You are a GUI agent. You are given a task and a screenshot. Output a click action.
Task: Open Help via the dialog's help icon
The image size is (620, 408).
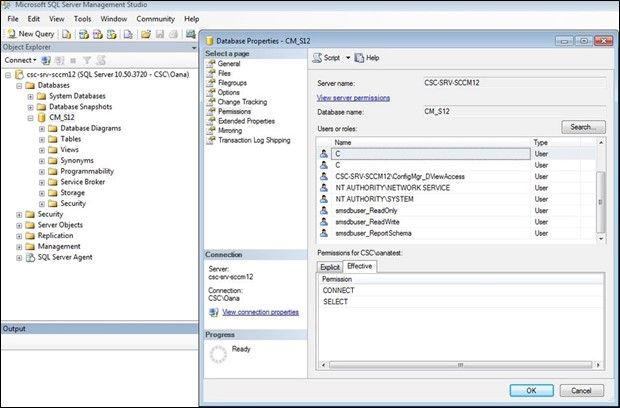359,58
